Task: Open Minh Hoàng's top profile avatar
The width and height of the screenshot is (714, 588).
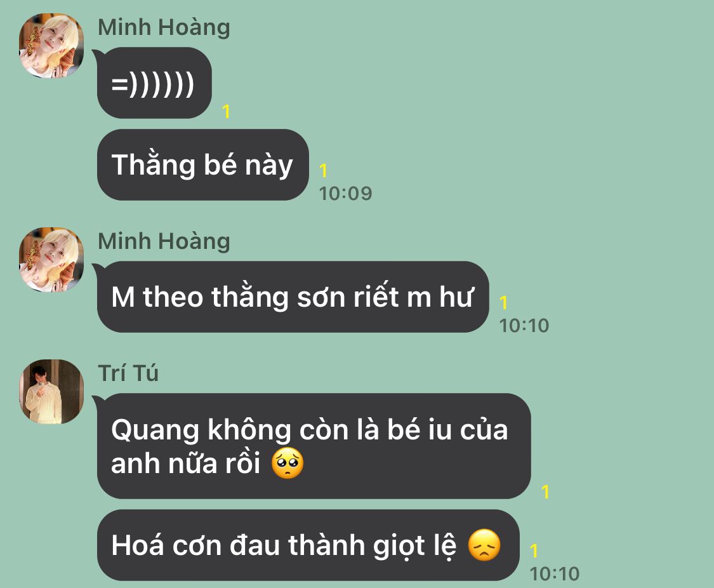Action: [51, 46]
